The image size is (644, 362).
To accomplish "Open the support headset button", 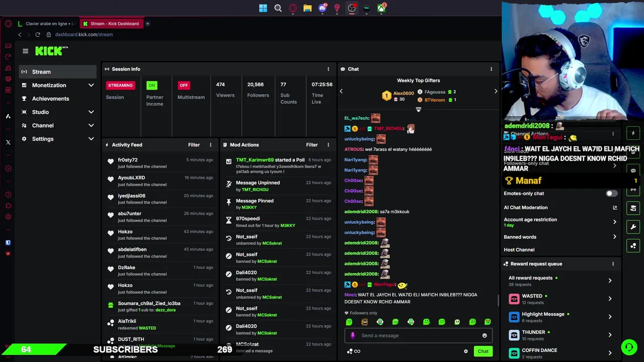I will [x=629, y=347].
